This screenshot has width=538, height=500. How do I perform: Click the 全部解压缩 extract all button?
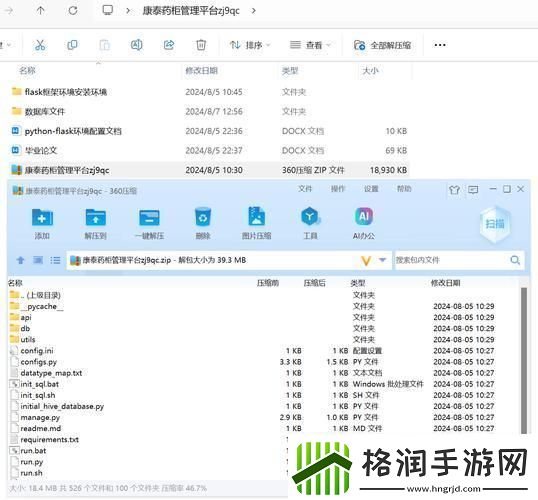(382, 45)
